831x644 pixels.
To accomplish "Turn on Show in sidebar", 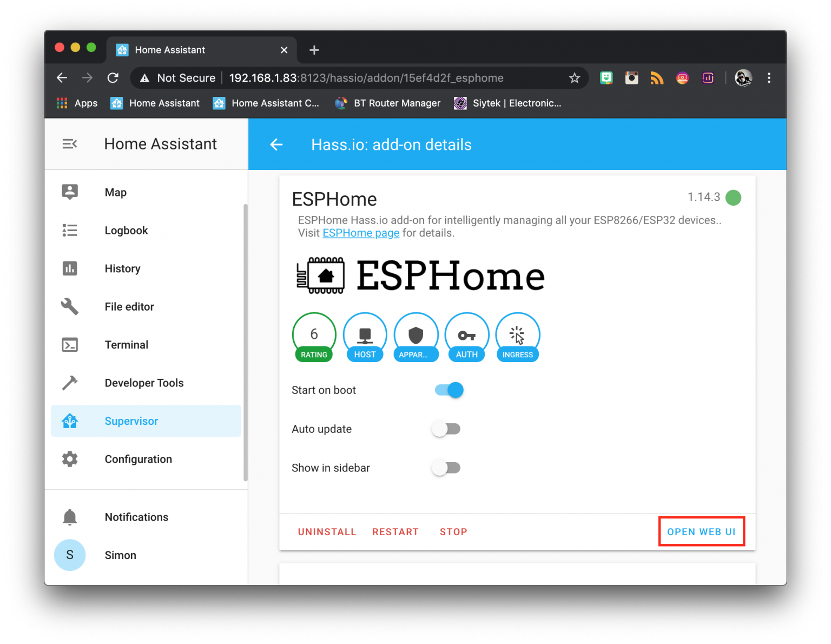I will (446, 468).
